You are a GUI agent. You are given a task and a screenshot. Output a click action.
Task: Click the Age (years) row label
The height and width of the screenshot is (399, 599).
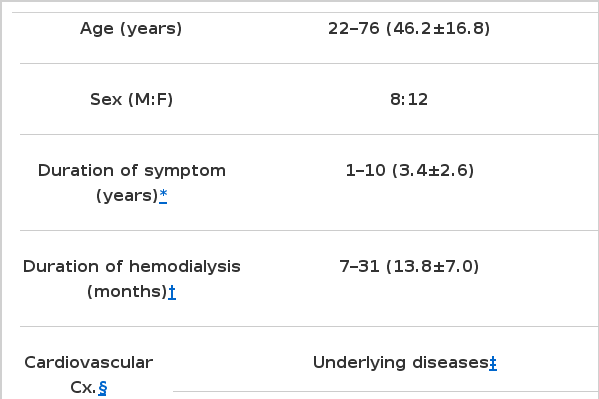coord(131,29)
